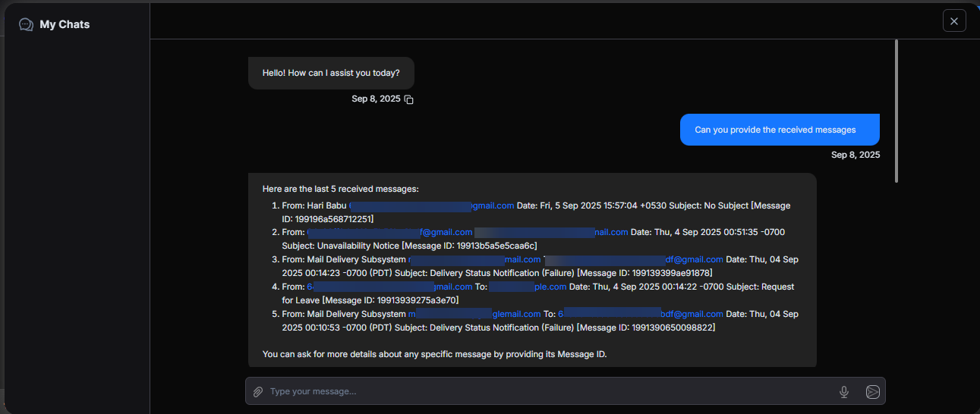Click sender email of Unavailability Notice message
Screen dimensions: 980x414
(x=389, y=232)
